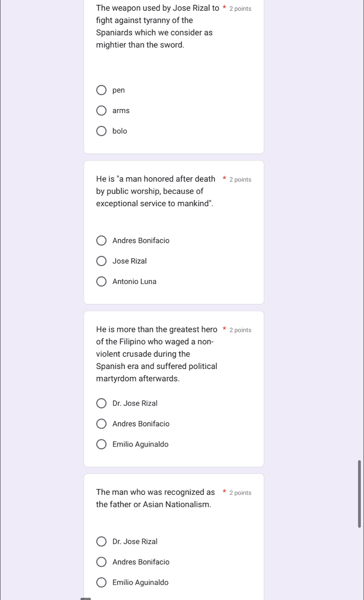Viewport: 364px width, 600px height.
Task: Select Andres Bonifacio for Asian Nationalism question
Action: coord(101,562)
